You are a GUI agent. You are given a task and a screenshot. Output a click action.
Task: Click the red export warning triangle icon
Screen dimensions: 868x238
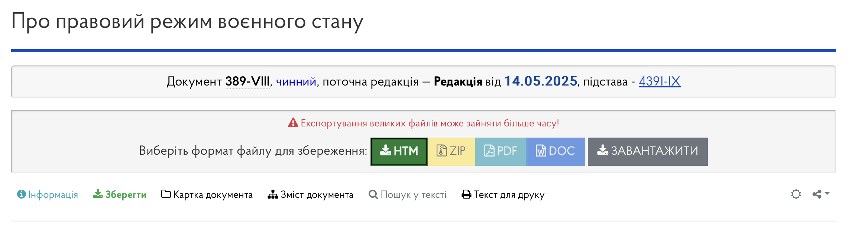293,123
